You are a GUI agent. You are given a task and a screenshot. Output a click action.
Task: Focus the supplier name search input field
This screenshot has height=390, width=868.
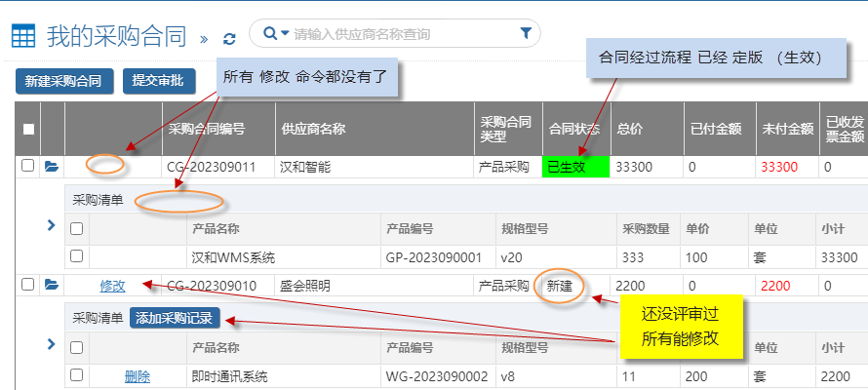400,34
